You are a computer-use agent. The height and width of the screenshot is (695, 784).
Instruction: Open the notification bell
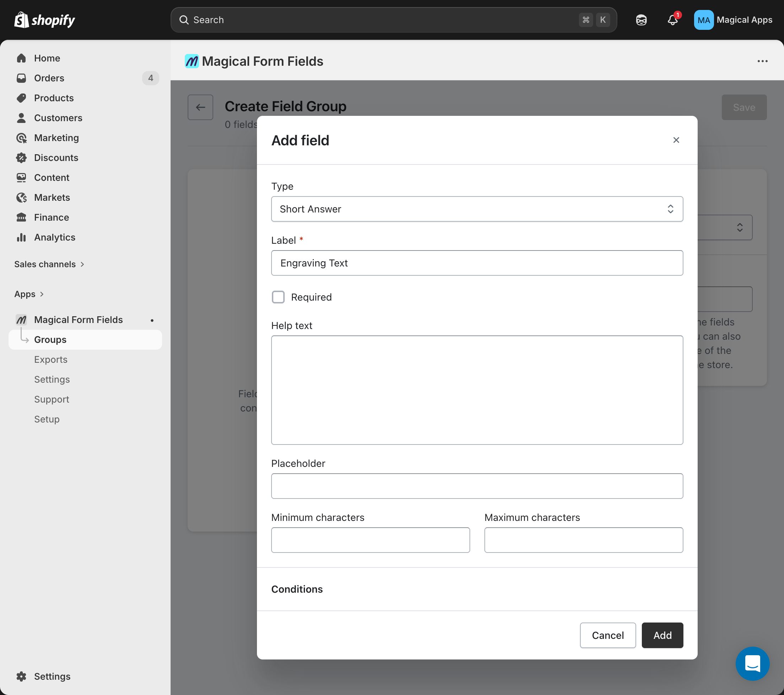pos(672,20)
